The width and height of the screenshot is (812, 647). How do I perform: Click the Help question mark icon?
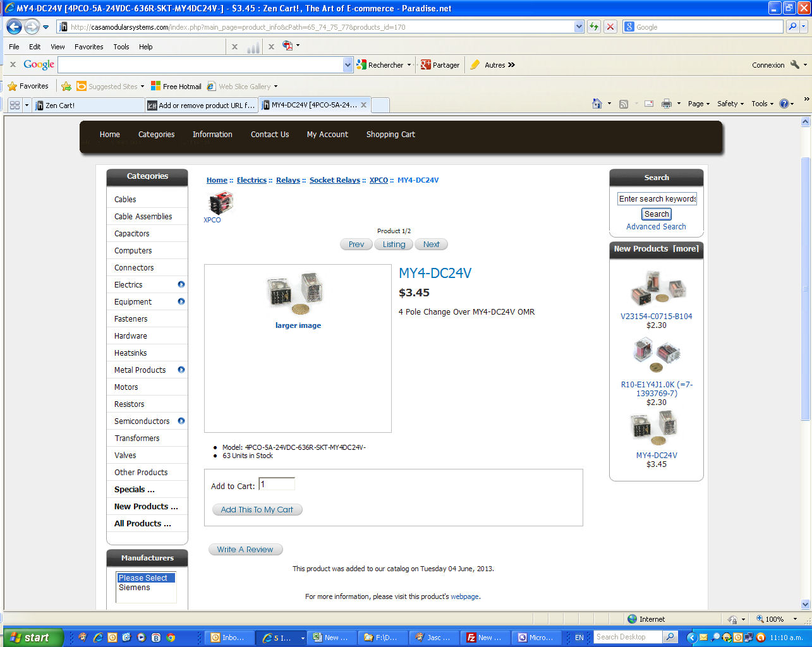784,104
